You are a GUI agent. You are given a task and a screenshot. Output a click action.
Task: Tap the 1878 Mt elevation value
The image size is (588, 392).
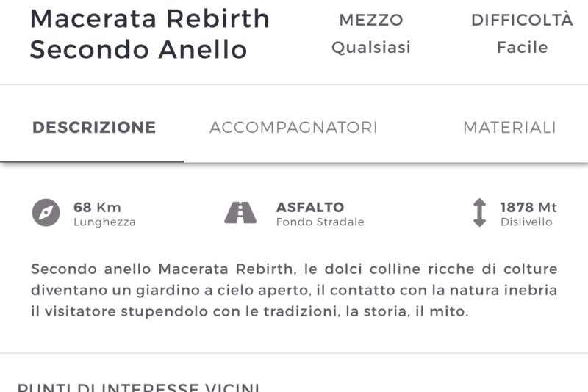point(528,207)
